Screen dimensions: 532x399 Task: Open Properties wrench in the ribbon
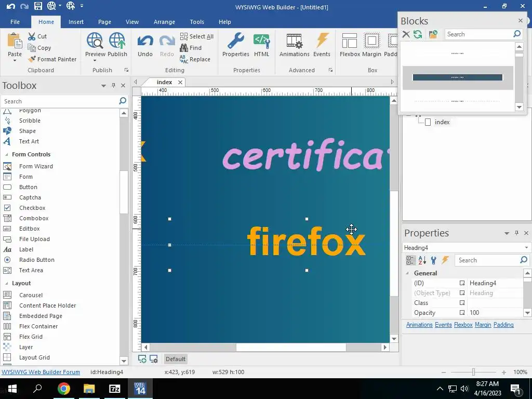tap(235, 45)
